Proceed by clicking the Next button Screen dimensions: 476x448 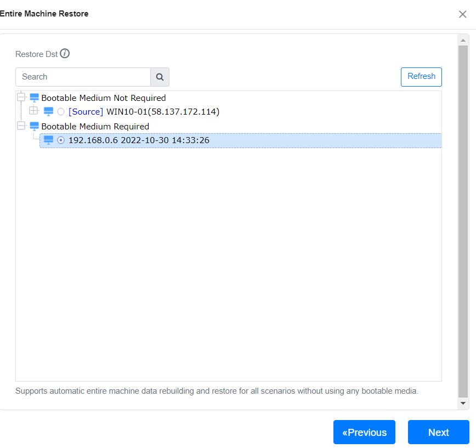point(438,432)
